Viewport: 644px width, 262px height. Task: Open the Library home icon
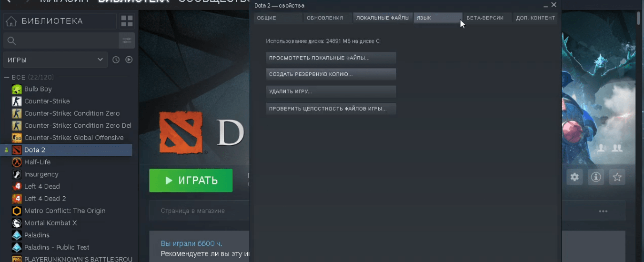coord(11,21)
